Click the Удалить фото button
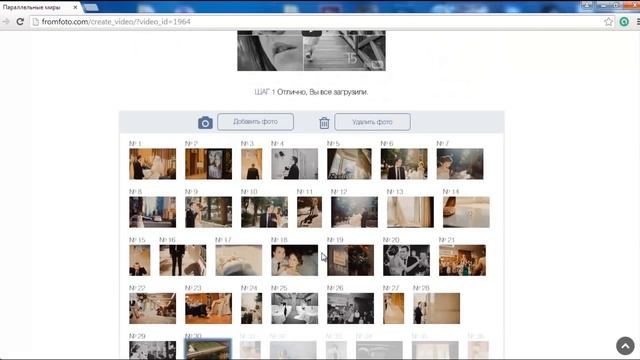Viewport: 640px width, 360px height. (x=372, y=122)
